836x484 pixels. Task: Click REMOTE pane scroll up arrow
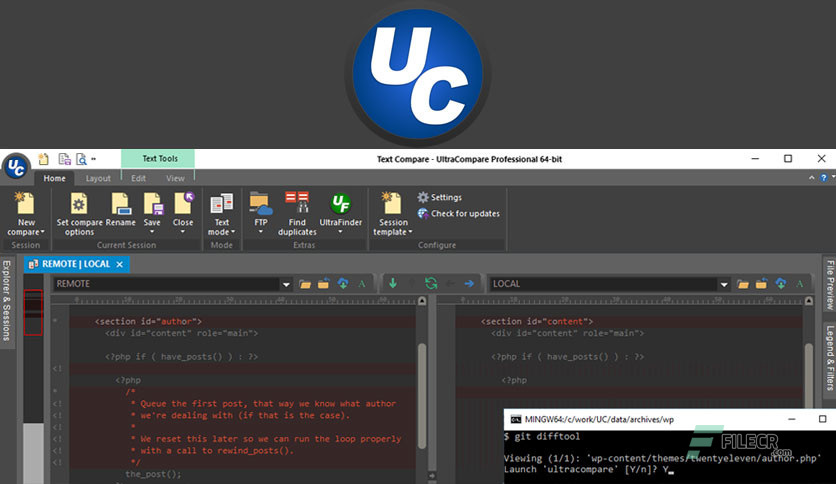point(422,301)
